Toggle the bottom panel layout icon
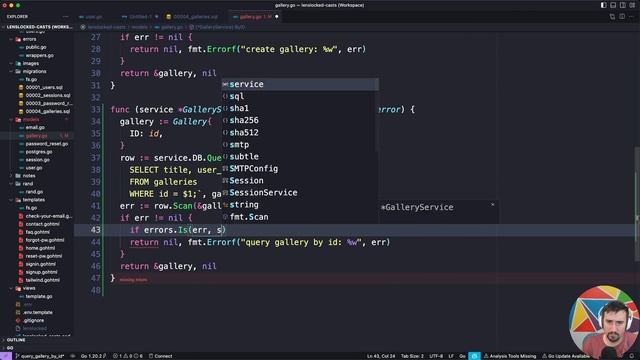 (x=613, y=5)
